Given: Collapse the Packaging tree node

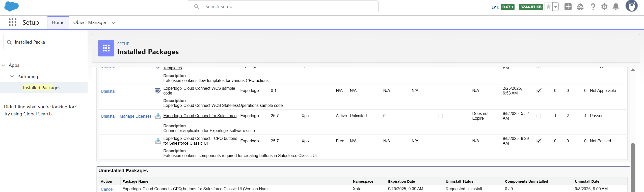Looking at the screenshot, I should coord(12,76).
